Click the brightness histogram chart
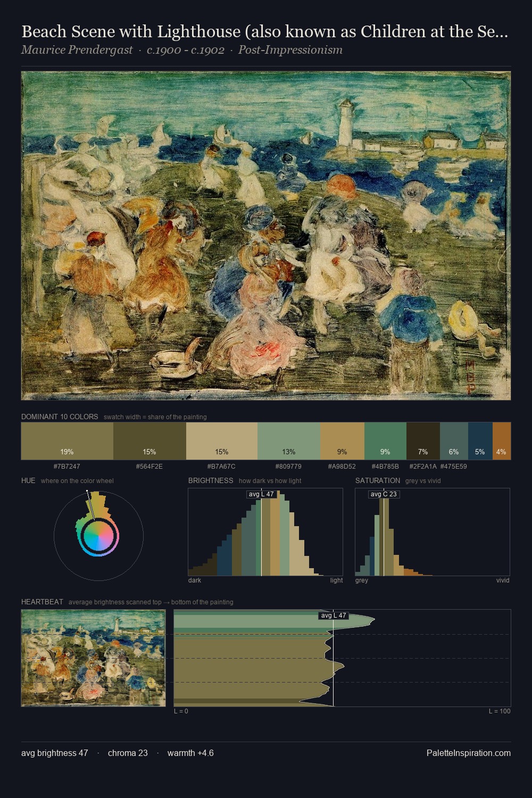532x798 pixels. [x=265, y=532]
